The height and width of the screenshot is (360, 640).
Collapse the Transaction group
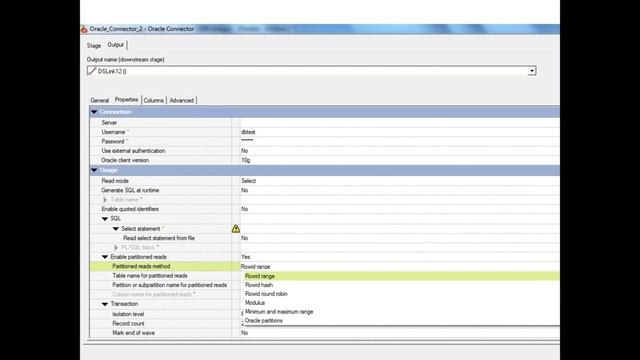105,304
